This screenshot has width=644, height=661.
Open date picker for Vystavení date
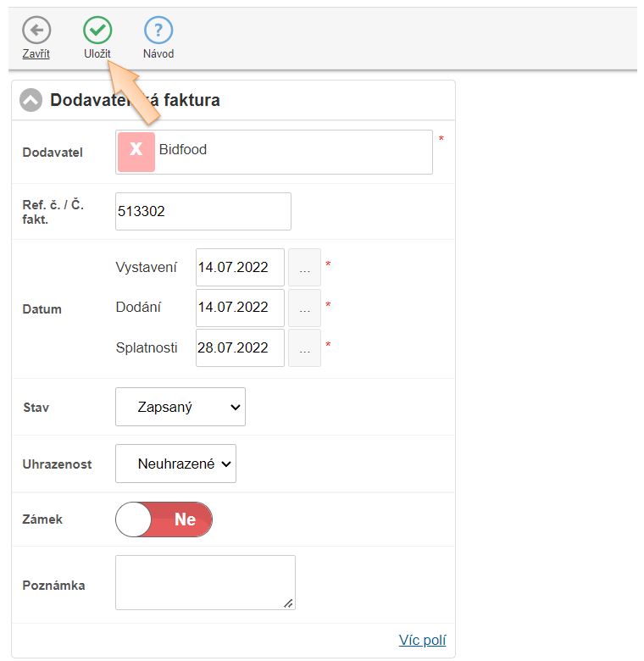304,267
